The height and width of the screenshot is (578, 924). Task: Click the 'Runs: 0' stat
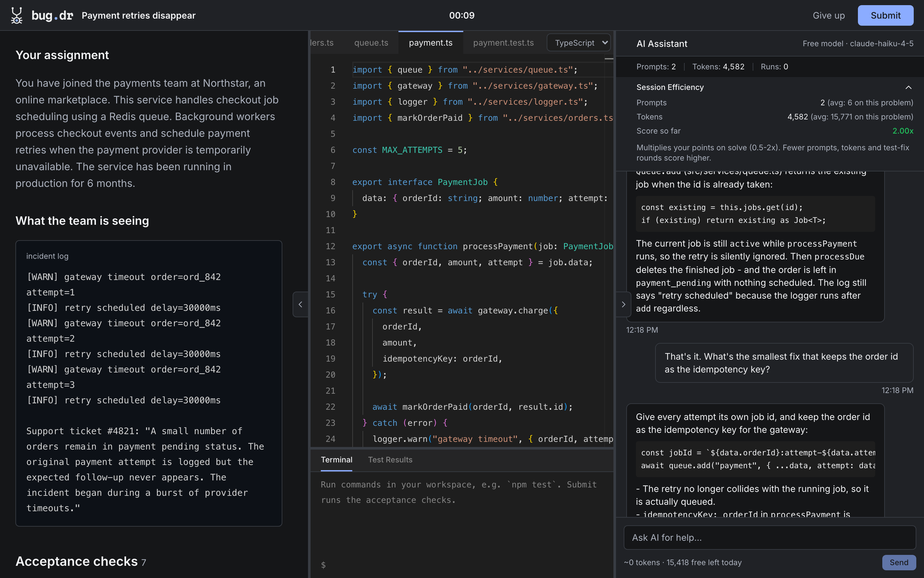pyautogui.click(x=774, y=66)
